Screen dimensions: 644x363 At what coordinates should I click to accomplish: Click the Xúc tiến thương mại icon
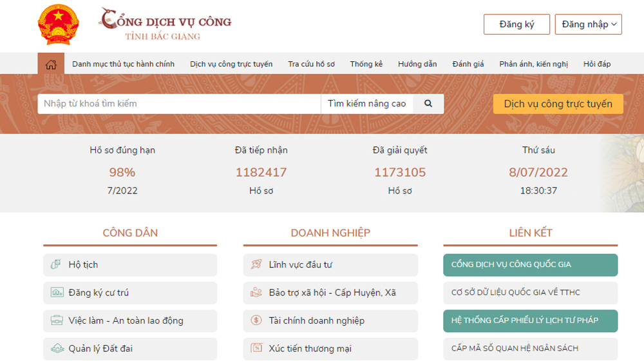pos(256,349)
